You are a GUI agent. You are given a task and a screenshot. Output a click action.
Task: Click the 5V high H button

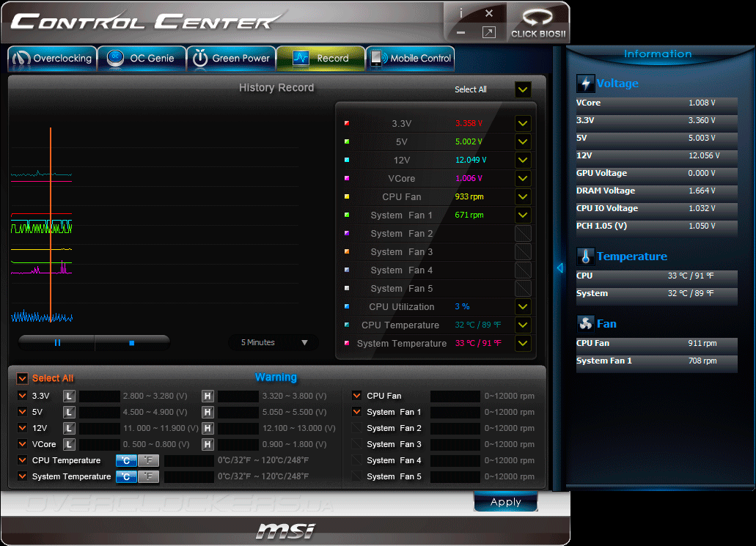[208, 412]
